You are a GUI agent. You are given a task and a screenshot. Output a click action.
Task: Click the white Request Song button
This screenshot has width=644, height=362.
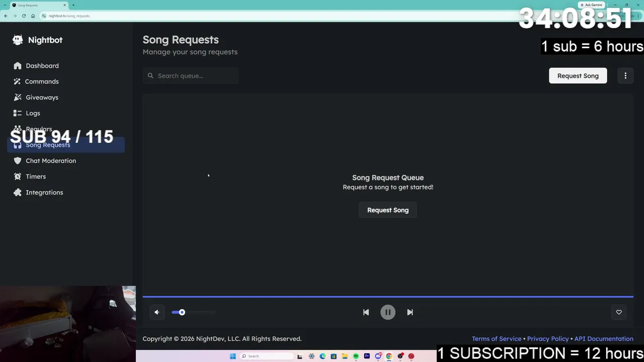tap(578, 76)
